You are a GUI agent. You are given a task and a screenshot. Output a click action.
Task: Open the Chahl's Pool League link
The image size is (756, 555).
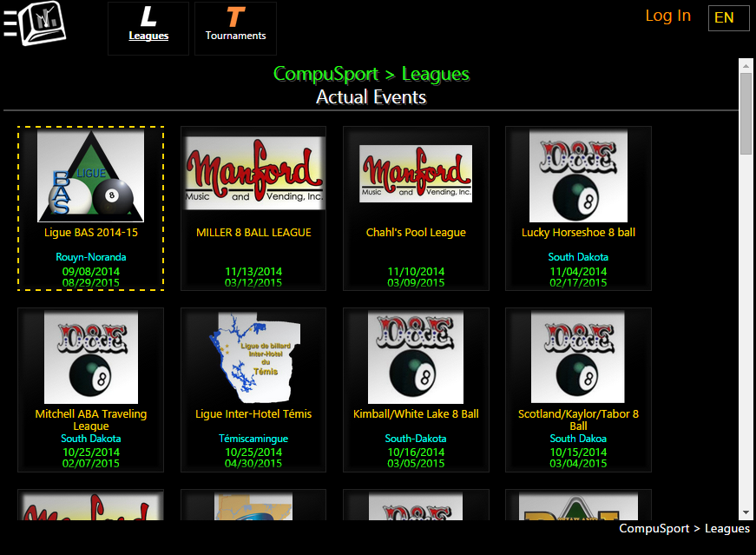click(x=416, y=232)
